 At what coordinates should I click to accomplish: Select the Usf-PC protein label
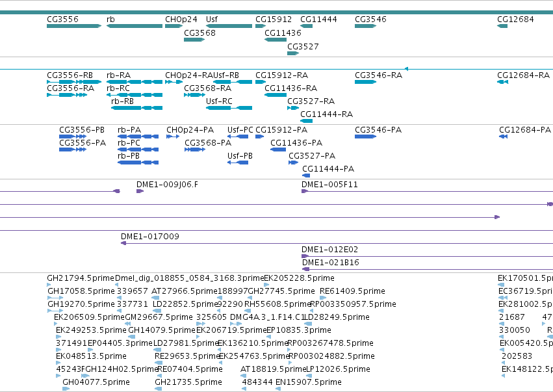[x=240, y=130]
